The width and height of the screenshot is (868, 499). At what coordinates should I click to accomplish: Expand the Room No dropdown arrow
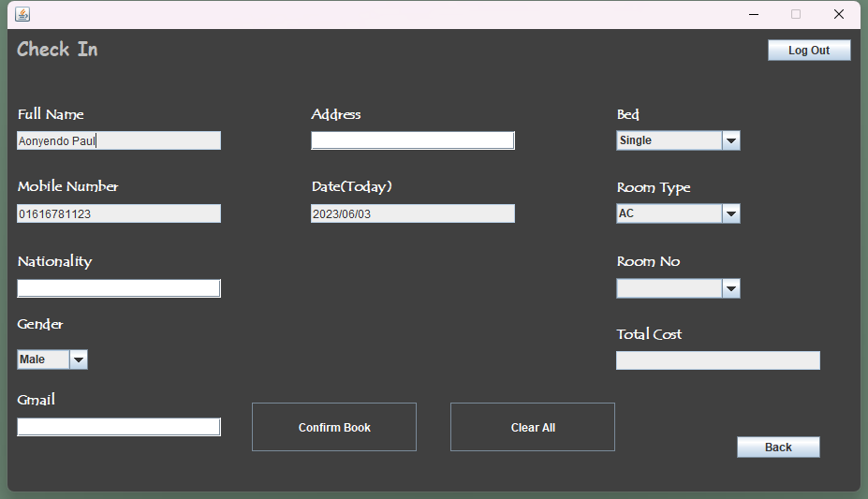tap(730, 288)
